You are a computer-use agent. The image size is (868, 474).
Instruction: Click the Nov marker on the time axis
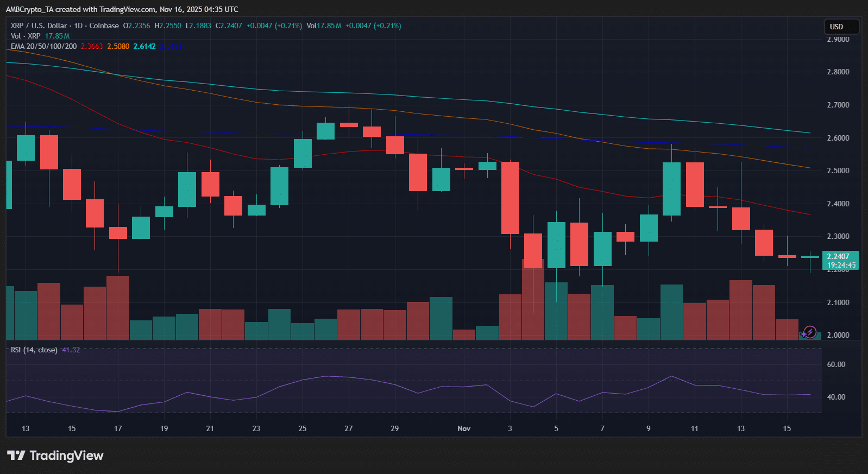pos(464,428)
